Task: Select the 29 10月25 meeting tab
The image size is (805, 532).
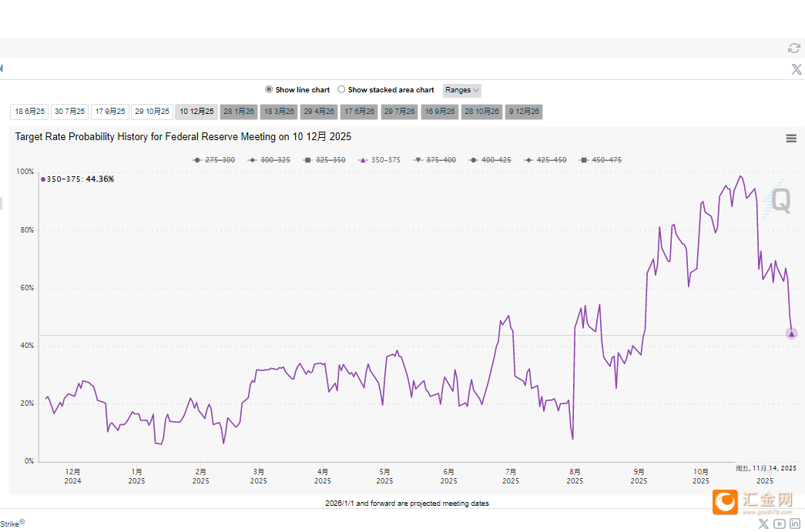Action: (x=152, y=112)
